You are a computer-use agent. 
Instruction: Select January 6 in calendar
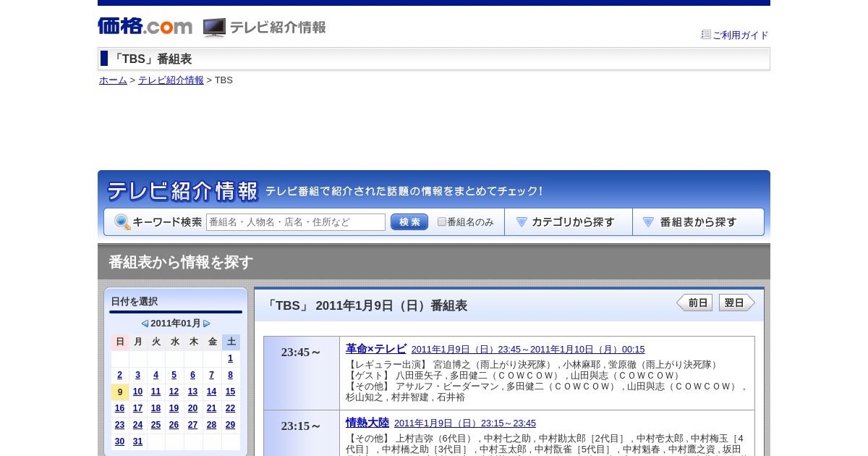coord(193,375)
